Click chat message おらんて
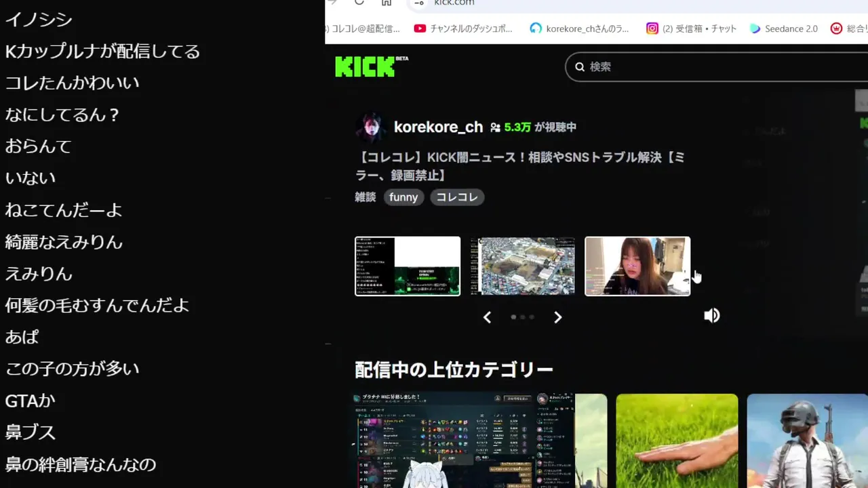This screenshot has height=488, width=868. click(38, 146)
